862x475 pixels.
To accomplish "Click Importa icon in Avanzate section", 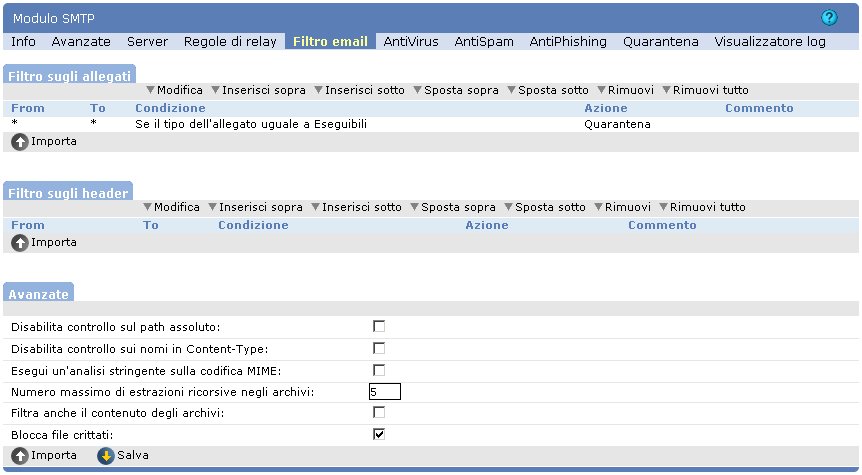I will (x=20, y=456).
